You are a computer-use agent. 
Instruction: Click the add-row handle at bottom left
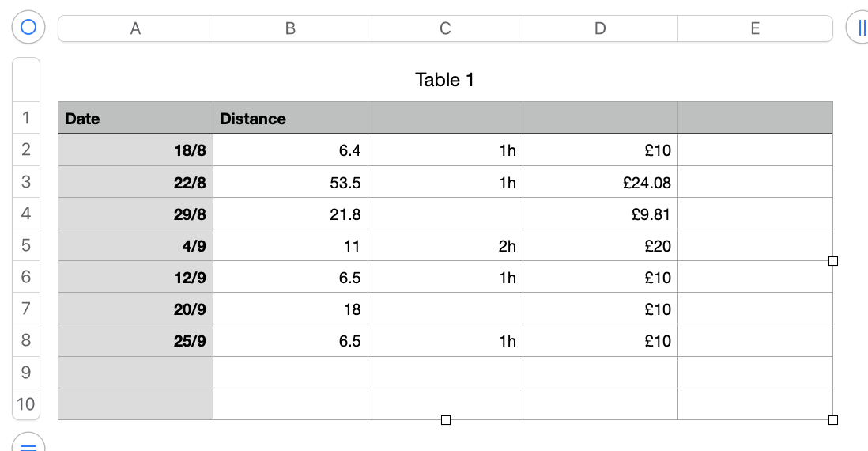pos(28,444)
